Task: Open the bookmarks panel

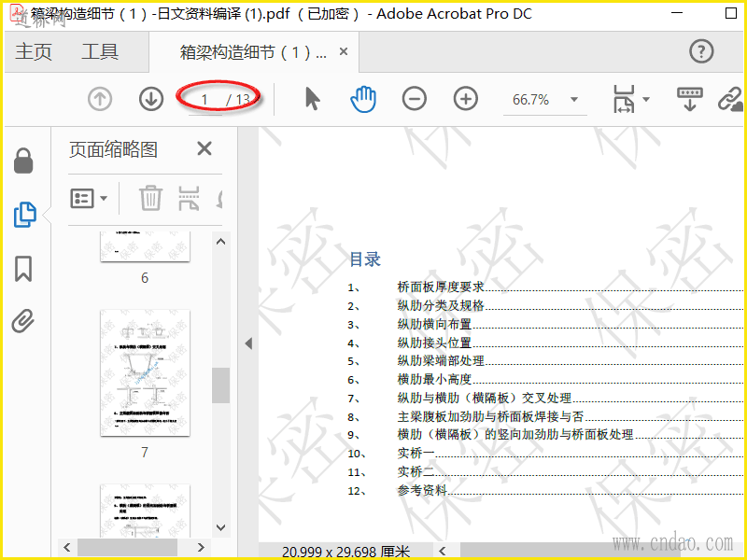Action: tap(23, 269)
